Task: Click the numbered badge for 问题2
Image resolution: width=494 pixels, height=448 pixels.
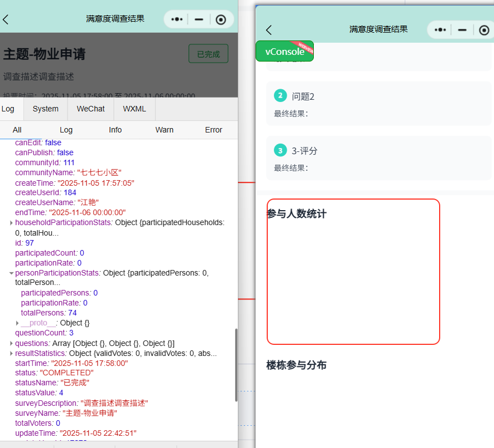Action: point(280,95)
